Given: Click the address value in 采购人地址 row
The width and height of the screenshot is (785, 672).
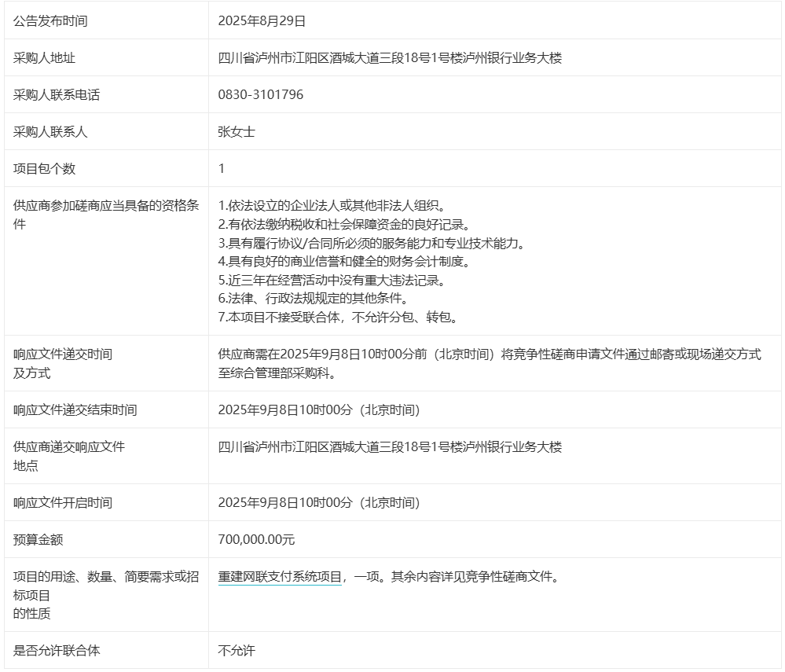Looking at the screenshot, I should pyautogui.click(x=390, y=58).
